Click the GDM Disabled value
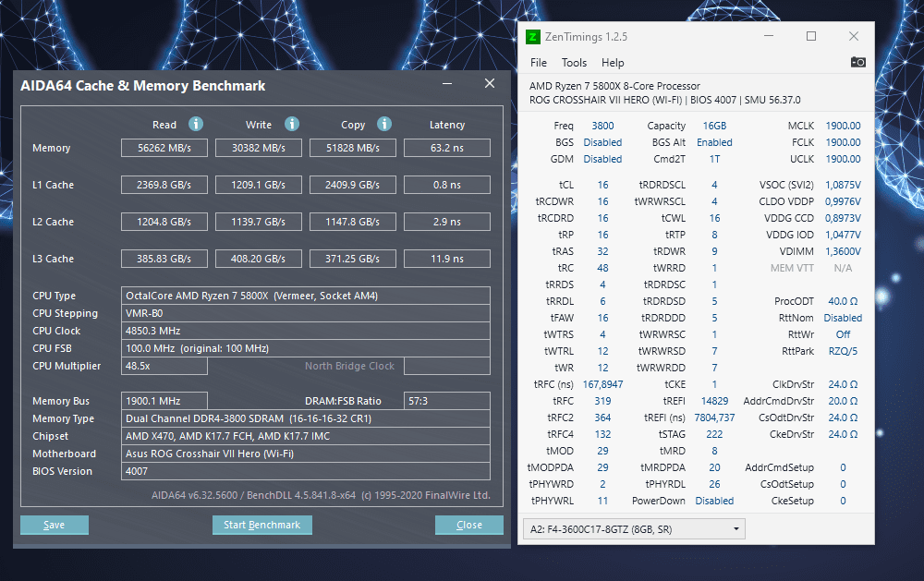The width and height of the screenshot is (924, 581). 602,159
